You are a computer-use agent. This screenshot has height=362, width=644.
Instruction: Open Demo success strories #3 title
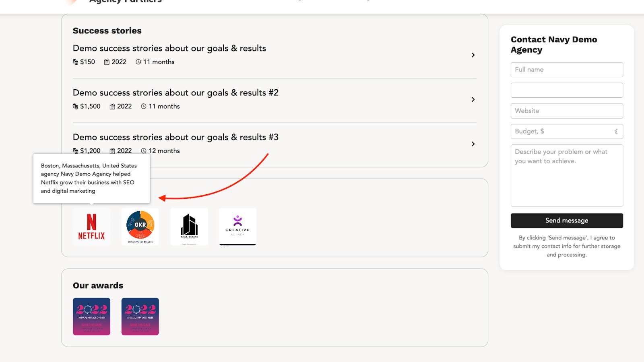point(175,138)
